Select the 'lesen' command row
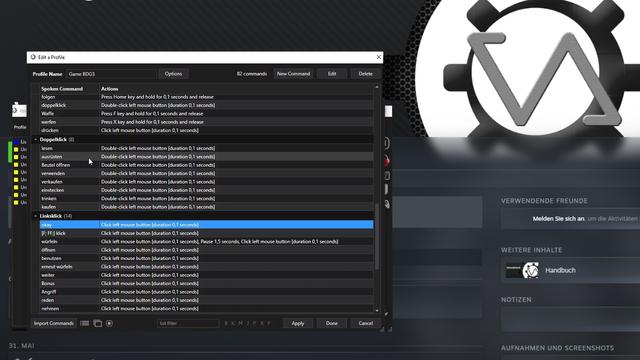The width and height of the screenshot is (640, 360). click(207, 148)
